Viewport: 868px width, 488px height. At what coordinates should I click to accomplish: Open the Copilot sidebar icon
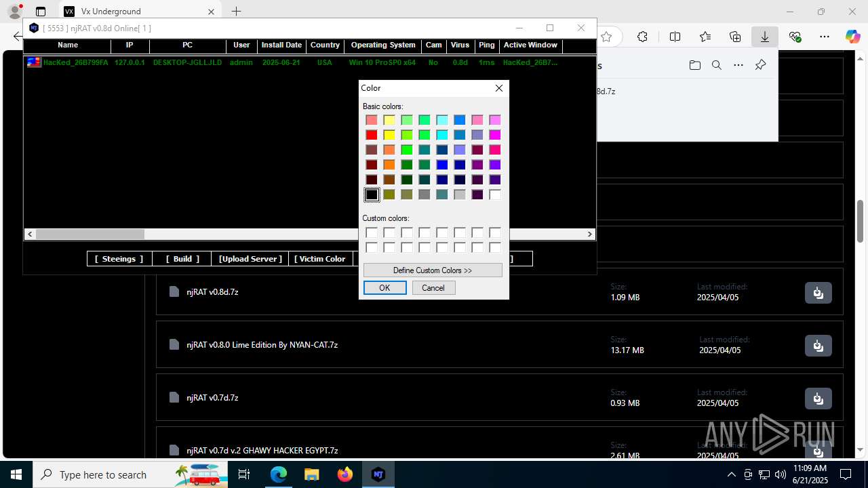[853, 37]
